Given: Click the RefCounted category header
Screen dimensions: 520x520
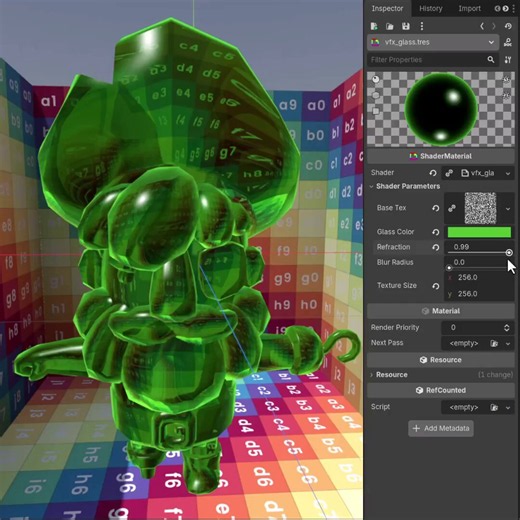Looking at the screenshot, I should pos(441,390).
